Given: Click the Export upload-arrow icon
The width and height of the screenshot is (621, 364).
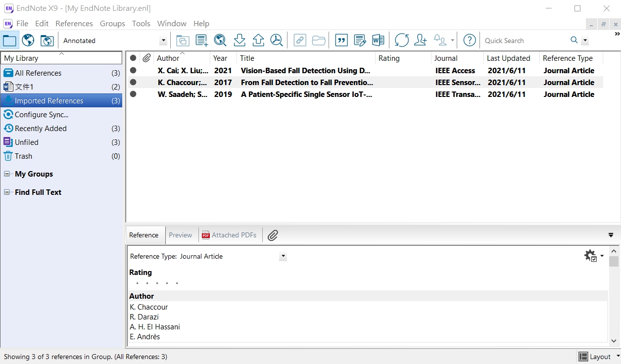Looking at the screenshot, I should click(x=258, y=41).
